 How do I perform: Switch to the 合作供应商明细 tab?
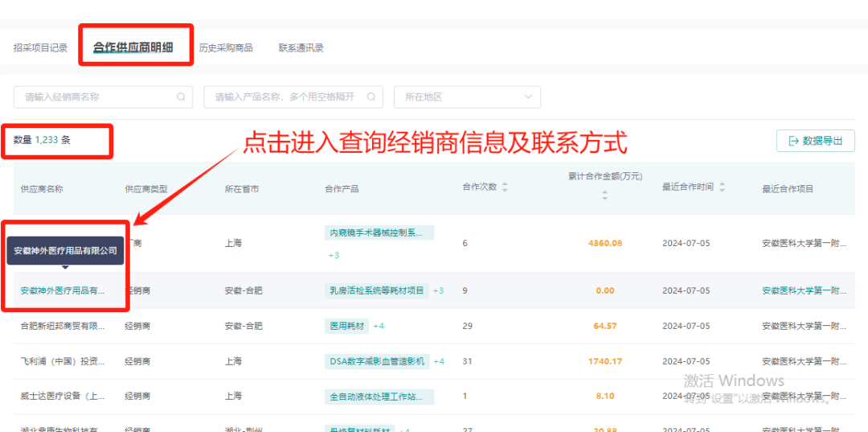click(x=133, y=47)
